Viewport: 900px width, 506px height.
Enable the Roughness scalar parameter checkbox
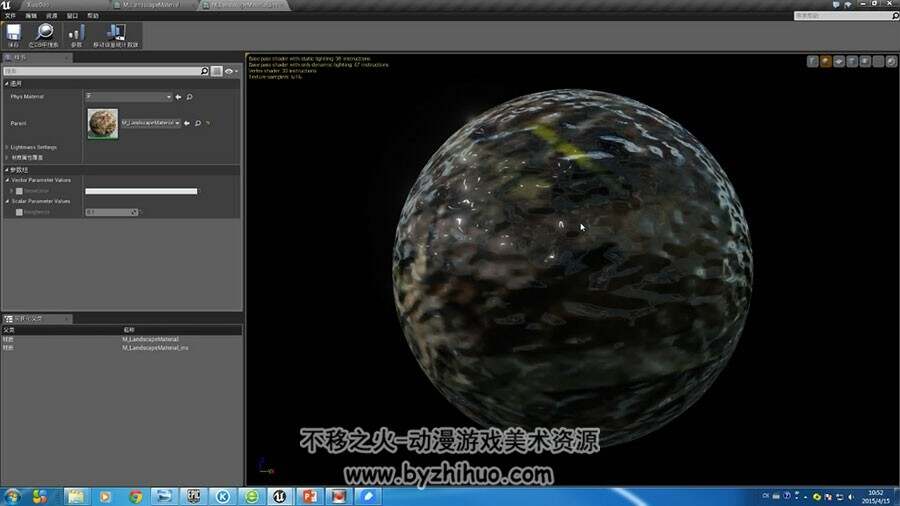[x=19, y=212]
